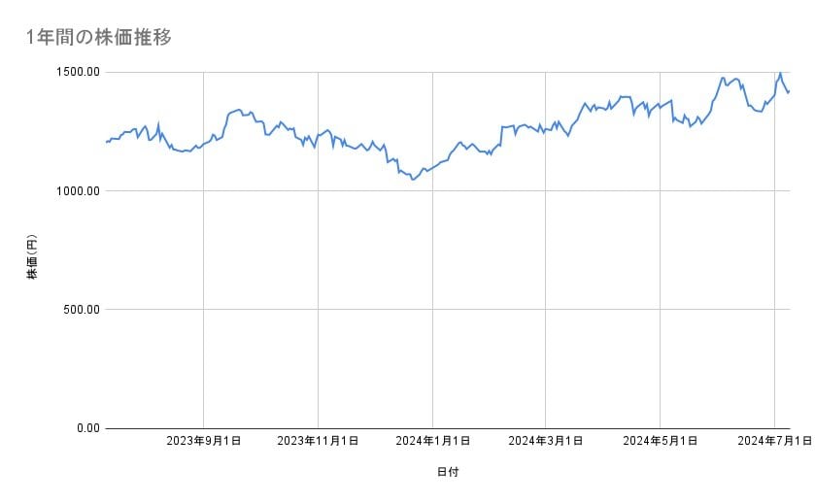This screenshot has width=815, height=504.
Task: Select the 2023年9月1日 date label
Action: (204, 441)
